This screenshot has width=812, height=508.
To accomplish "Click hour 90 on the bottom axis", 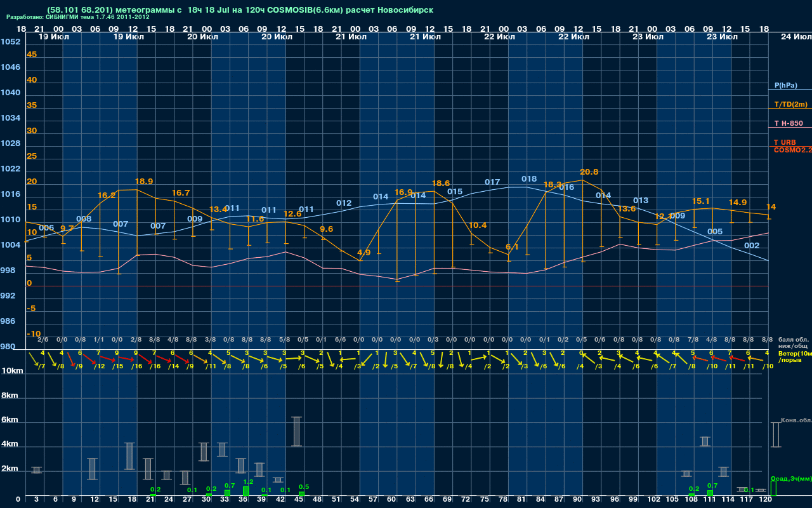I will coord(578,500).
